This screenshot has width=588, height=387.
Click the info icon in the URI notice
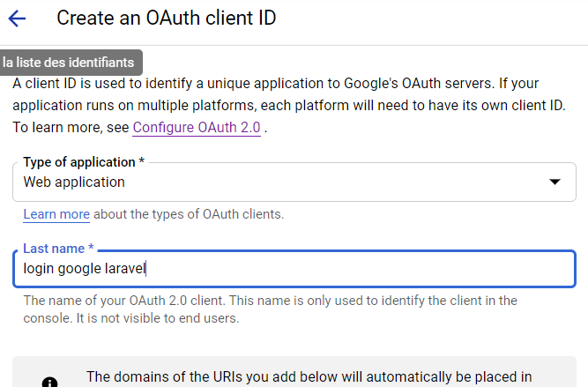click(x=50, y=382)
